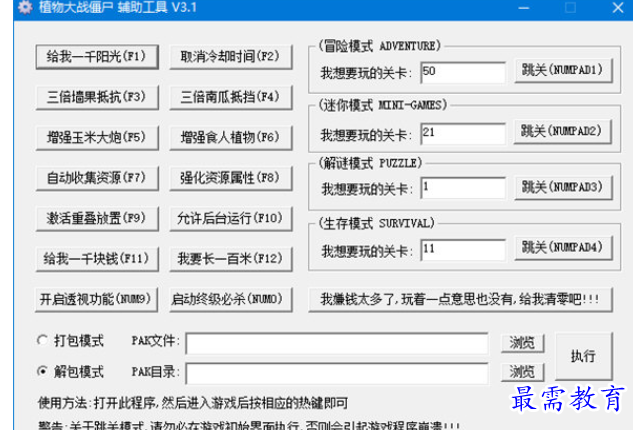Image resolution: width=633 pixels, height=430 pixels.
Task: Focus the Survival mode level field
Action: click(x=463, y=250)
